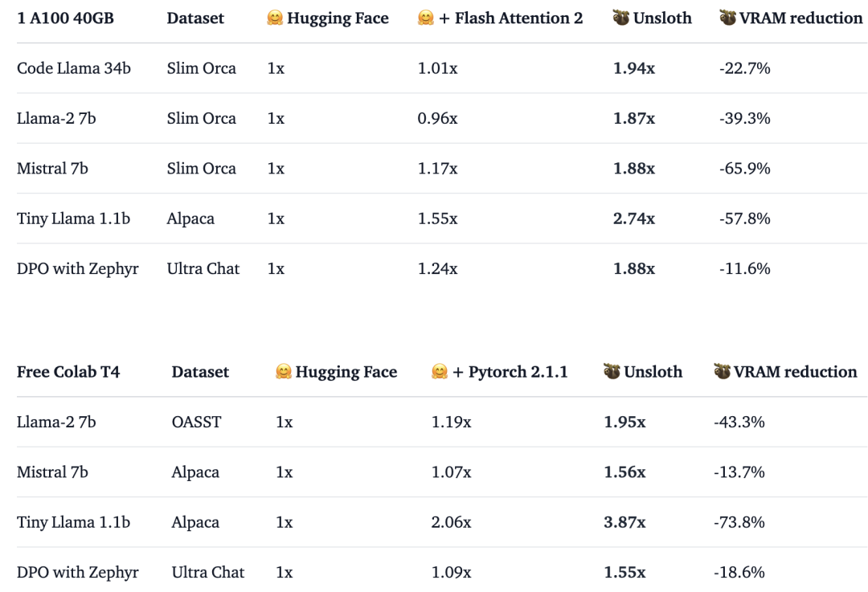The width and height of the screenshot is (868, 592).
Task: Click the emoji before Pytorch 2.1.1
Action: tap(439, 372)
